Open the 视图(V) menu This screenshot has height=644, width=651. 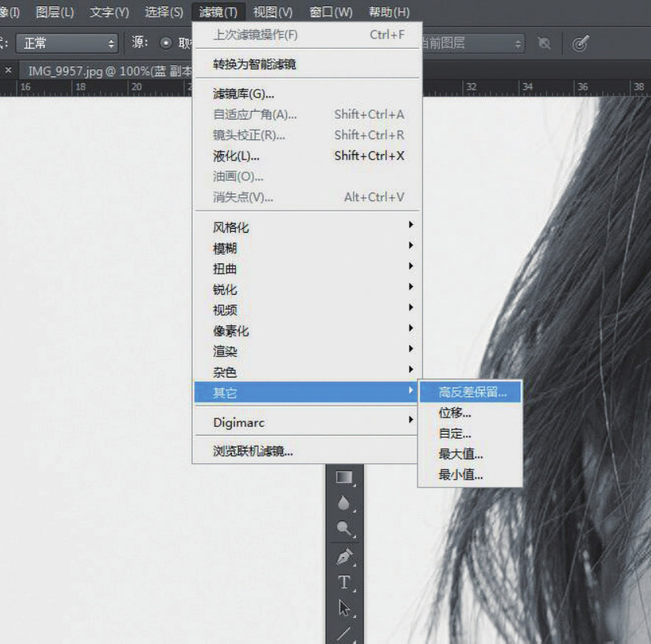(273, 12)
